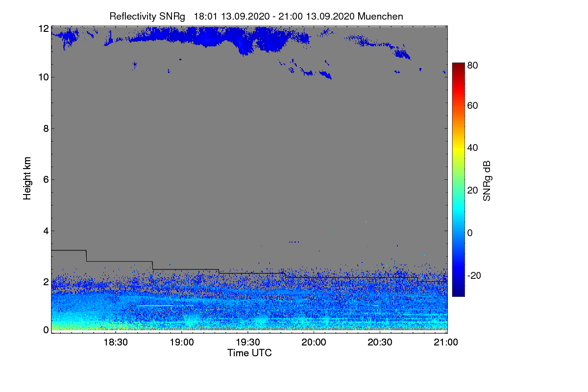This screenshot has width=588, height=392.
Task: Click the Time UTC axis title
Action: 249,353
